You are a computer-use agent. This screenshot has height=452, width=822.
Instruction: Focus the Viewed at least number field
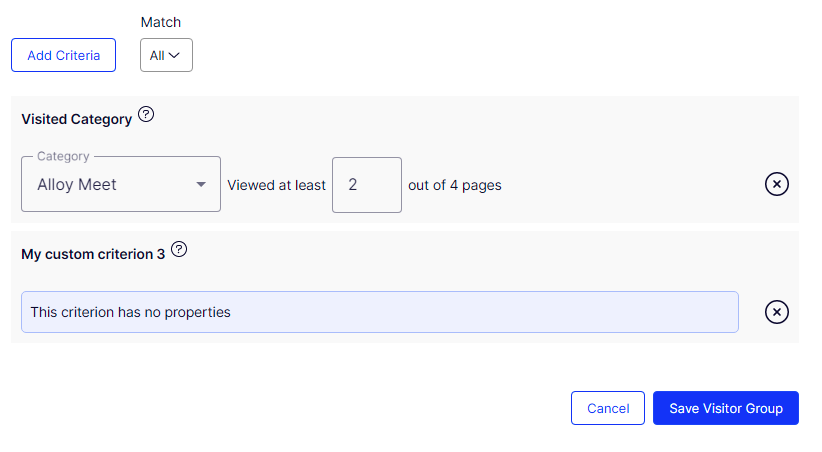click(x=366, y=184)
